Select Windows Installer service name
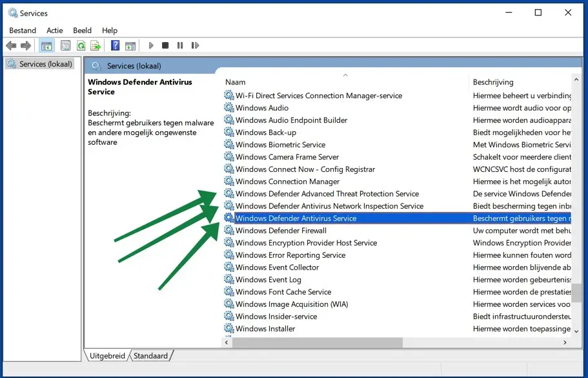 pyautogui.click(x=265, y=329)
